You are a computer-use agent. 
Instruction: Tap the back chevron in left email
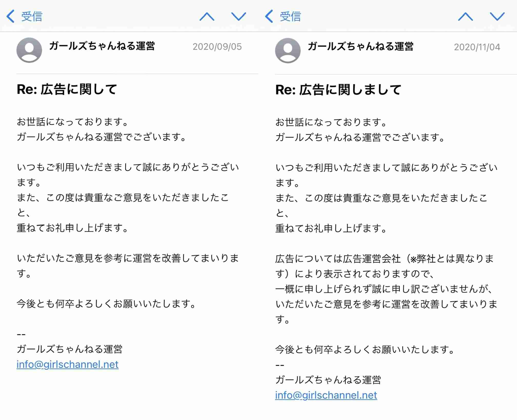pos(10,16)
